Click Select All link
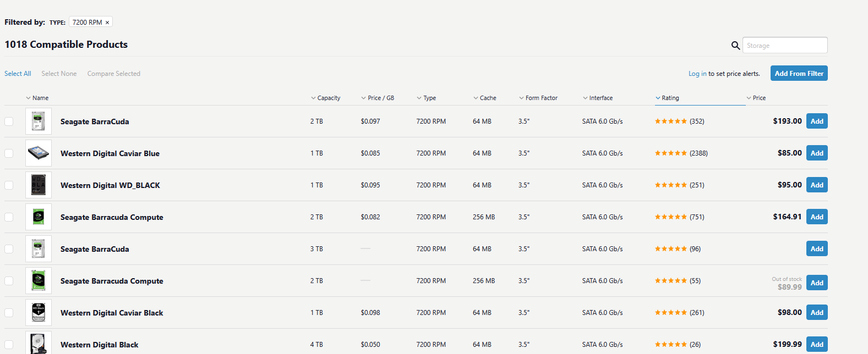The height and width of the screenshot is (354, 868). pyautogui.click(x=18, y=74)
